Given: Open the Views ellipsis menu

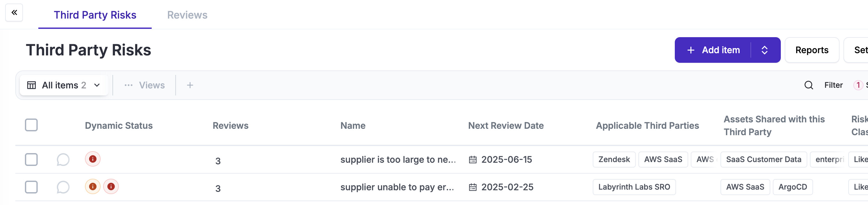Looking at the screenshot, I should 128,85.
